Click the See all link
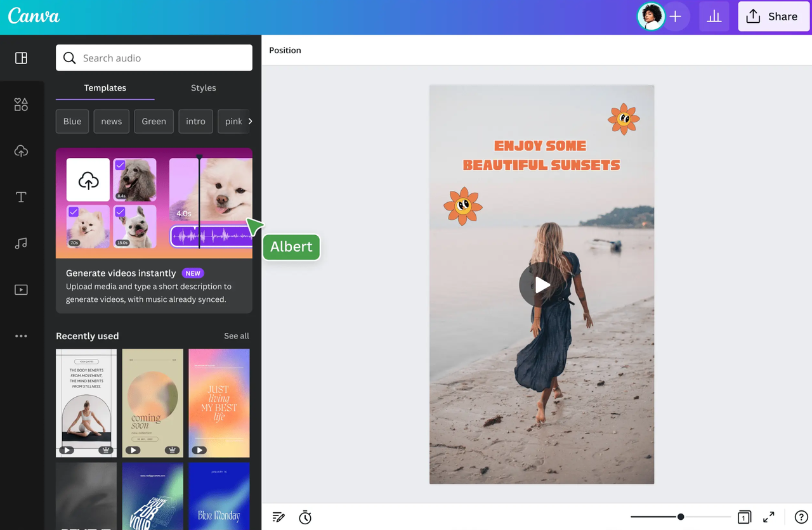 pos(237,336)
